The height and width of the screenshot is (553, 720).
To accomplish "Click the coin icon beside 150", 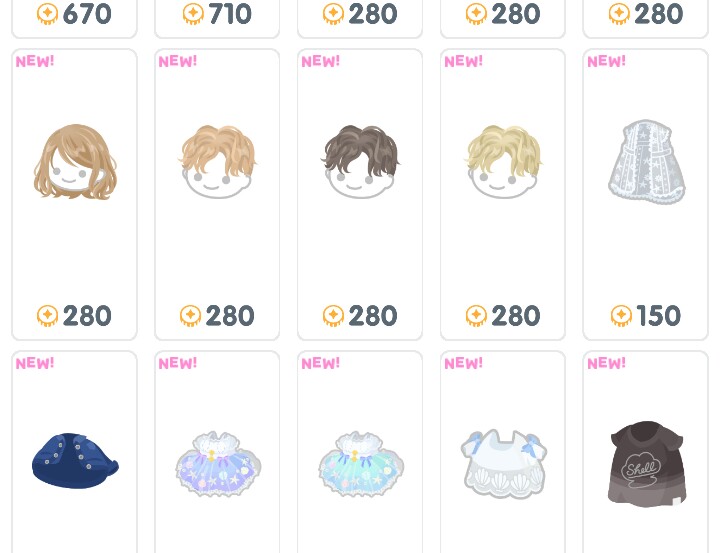I will pos(621,316).
